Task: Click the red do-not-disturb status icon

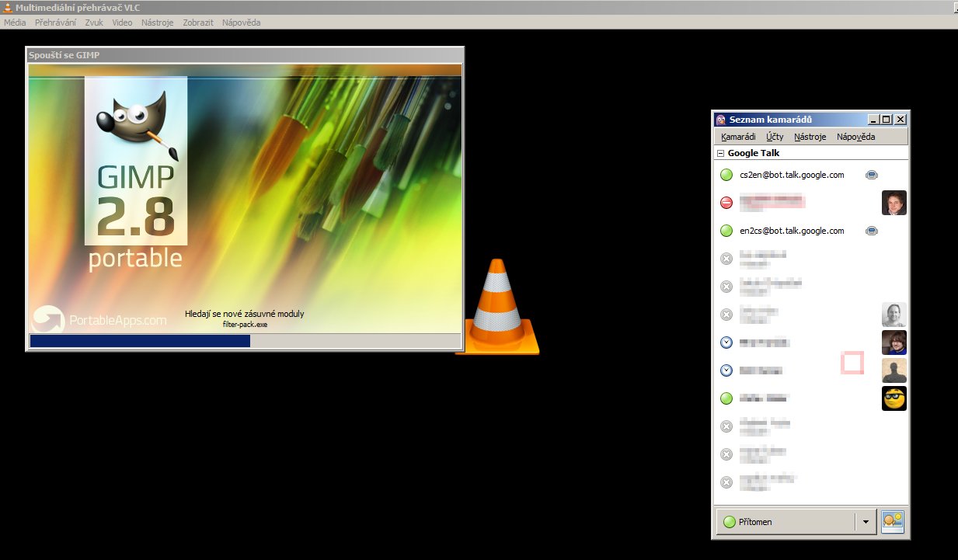Action: [726, 203]
